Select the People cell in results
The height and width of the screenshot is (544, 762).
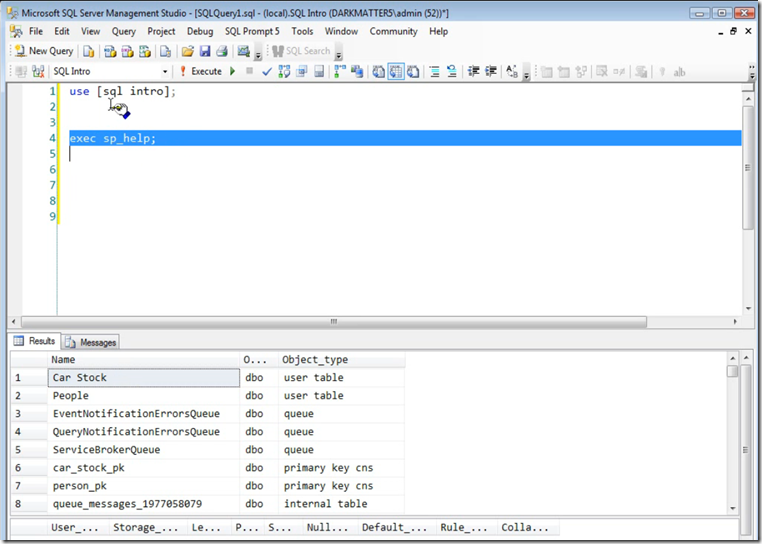coord(144,396)
